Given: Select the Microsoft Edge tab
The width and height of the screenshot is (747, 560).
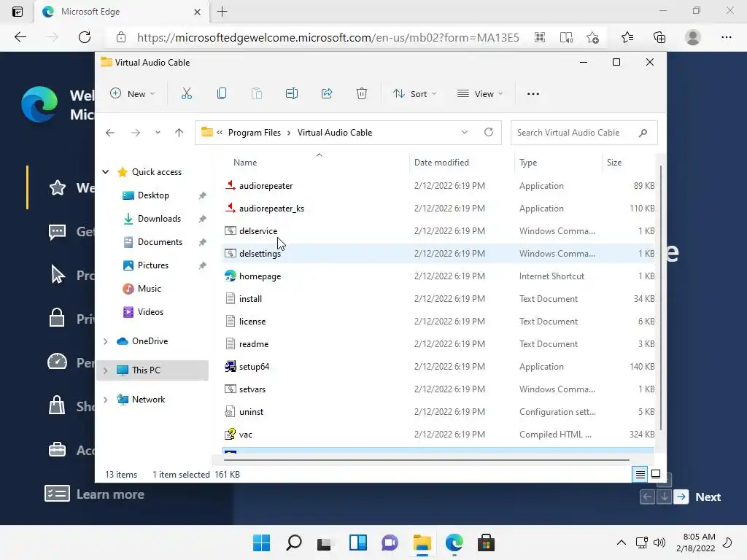Looking at the screenshot, I should click(x=122, y=12).
